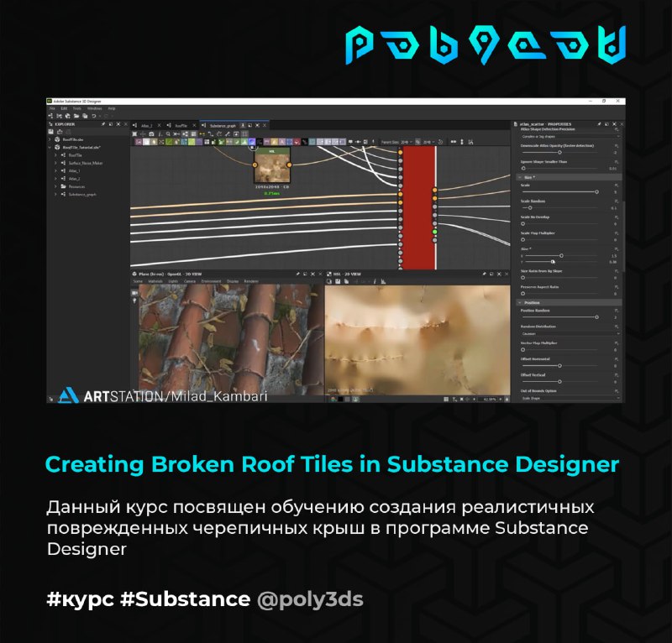Image resolution: width=672 pixels, height=643 pixels.
Task: Pin the Explorer panel
Action: pos(102,124)
